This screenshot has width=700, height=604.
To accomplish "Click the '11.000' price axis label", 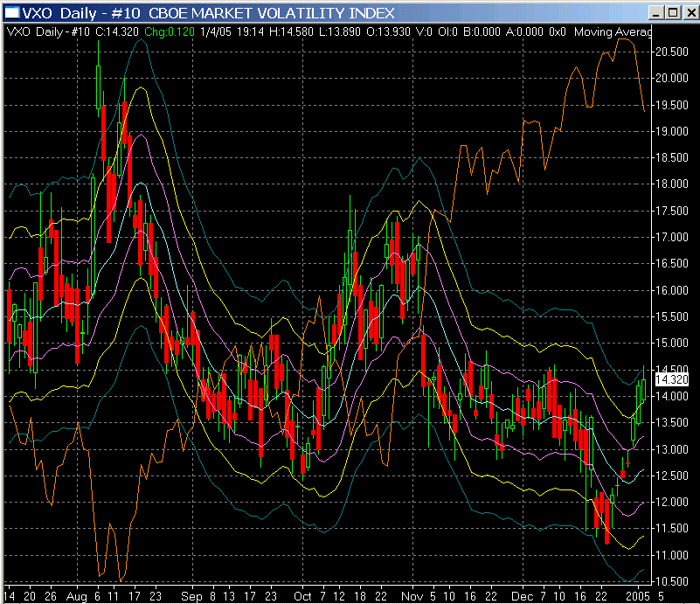I will (671, 555).
